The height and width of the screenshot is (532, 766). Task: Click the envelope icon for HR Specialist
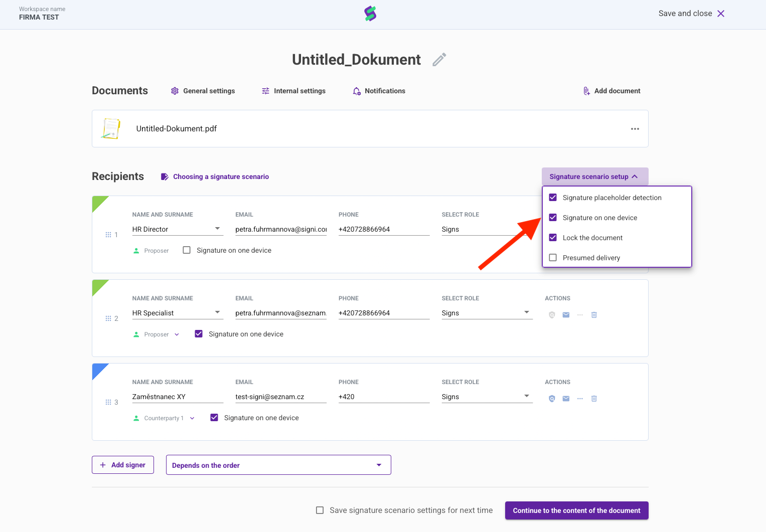coord(566,315)
